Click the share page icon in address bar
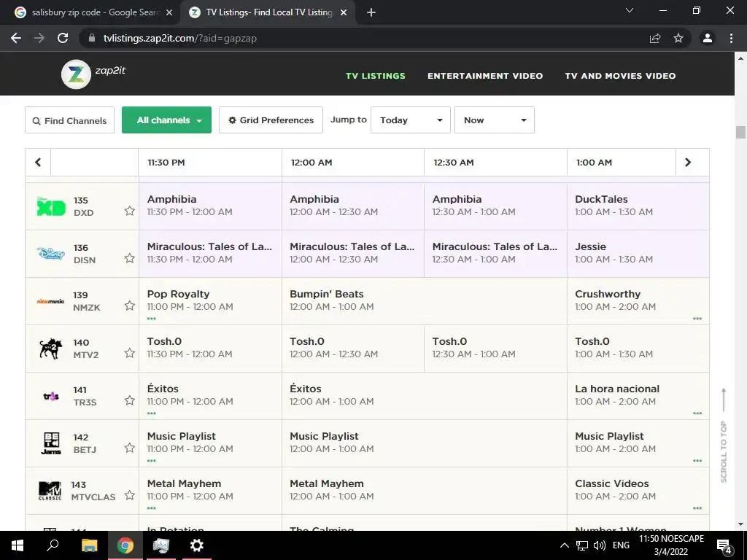747x560 pixels. 655,38
